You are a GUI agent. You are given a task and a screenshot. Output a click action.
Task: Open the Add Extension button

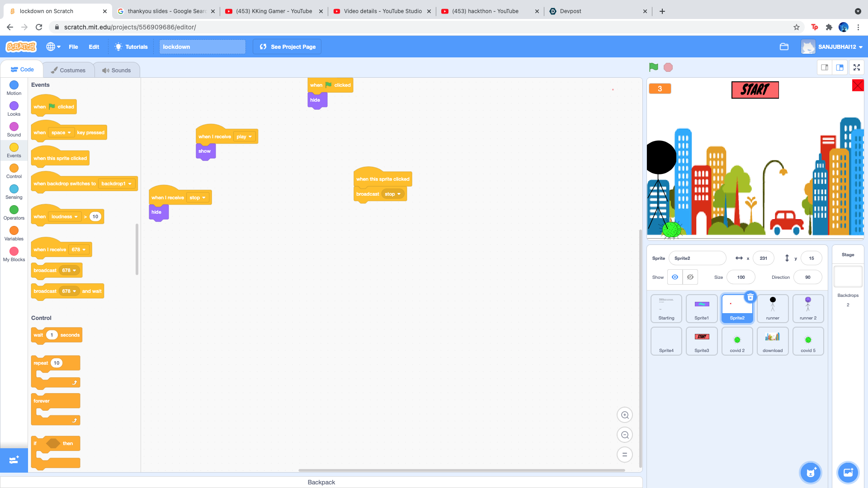click(x=14, y=460)
